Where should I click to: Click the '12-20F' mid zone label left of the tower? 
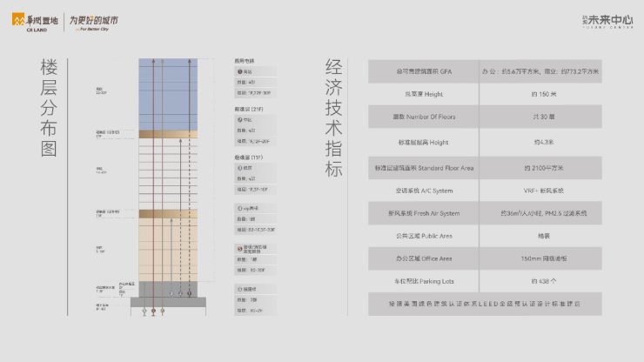coord(101,171)
